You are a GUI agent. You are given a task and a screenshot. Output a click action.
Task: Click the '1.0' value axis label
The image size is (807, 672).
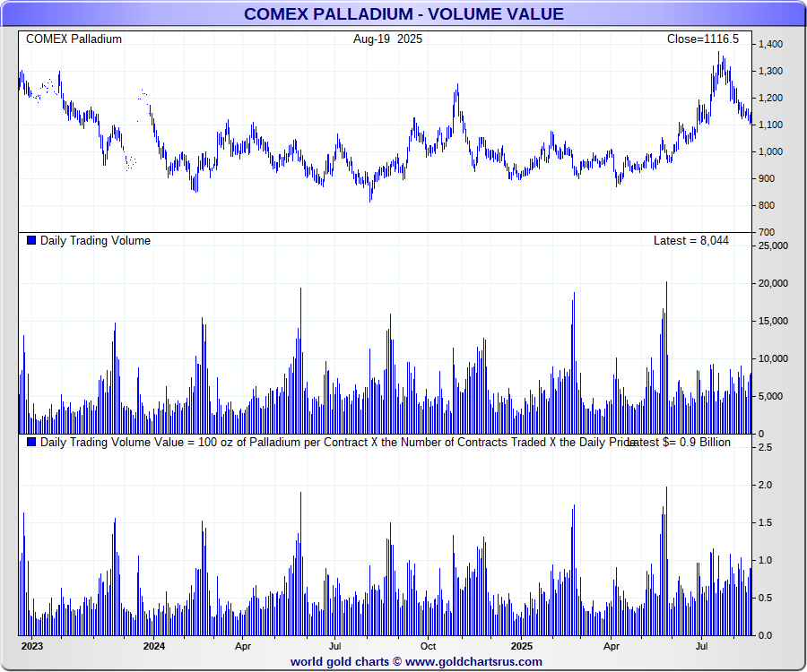tap(766, 560)
